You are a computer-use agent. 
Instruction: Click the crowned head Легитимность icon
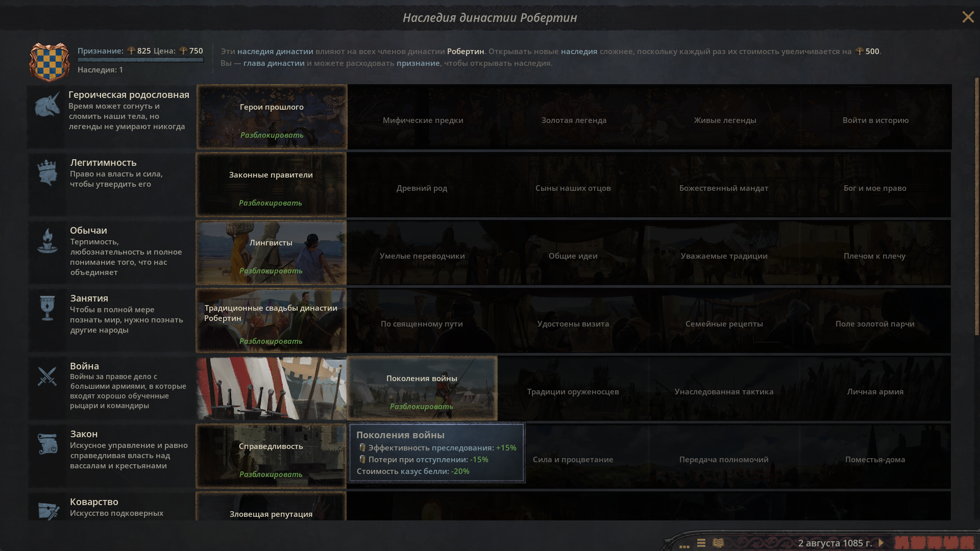click(x=47, y=172)
